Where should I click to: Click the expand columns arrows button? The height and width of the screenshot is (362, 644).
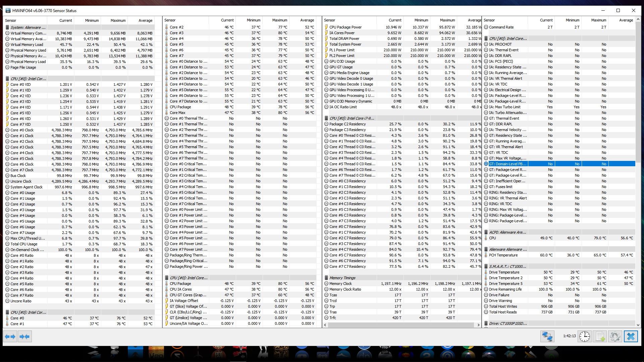pos(10,337)
